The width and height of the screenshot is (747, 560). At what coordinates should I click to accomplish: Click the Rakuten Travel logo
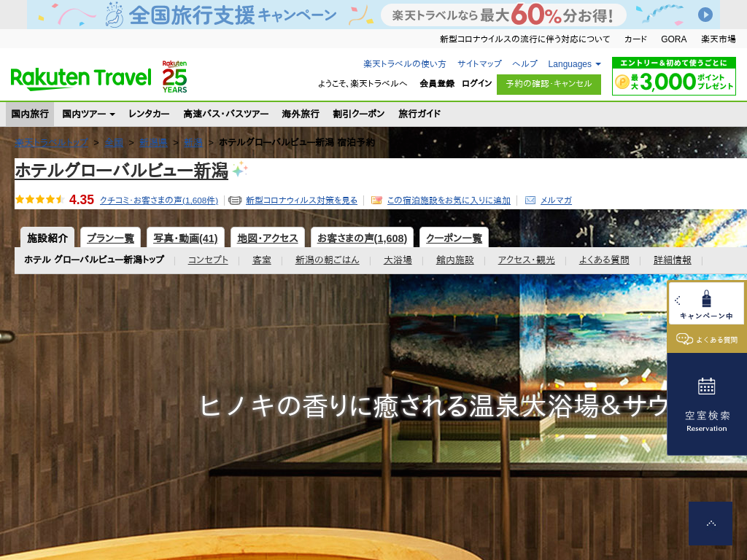[80, 79]
